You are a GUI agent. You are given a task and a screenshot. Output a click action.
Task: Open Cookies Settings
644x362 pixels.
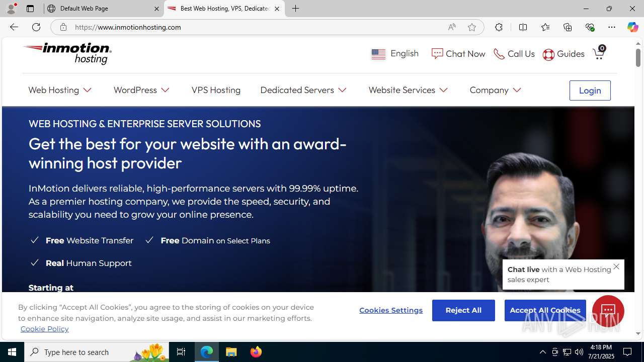click(391, 310)
